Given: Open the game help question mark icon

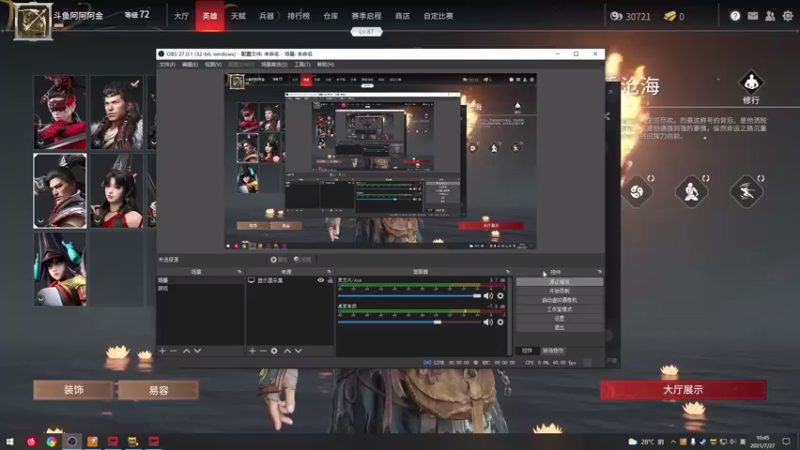Looking at the screenshot, I should point(735,16).
